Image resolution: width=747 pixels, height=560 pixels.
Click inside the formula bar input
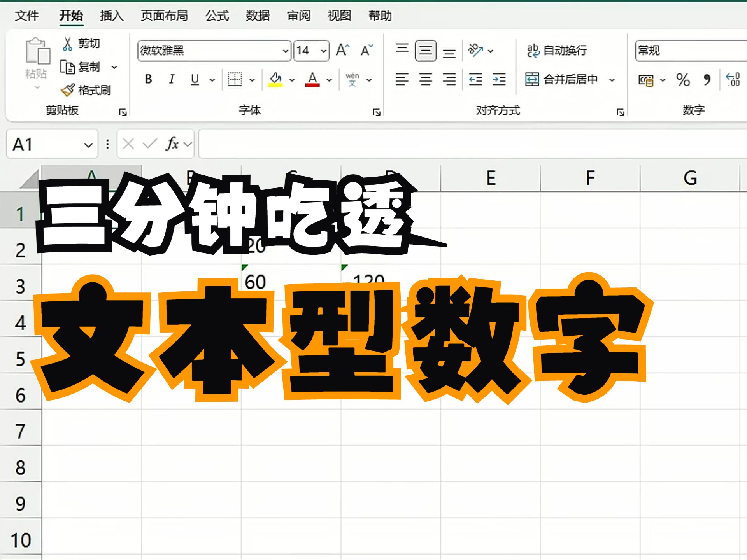[x=467, y=144]
